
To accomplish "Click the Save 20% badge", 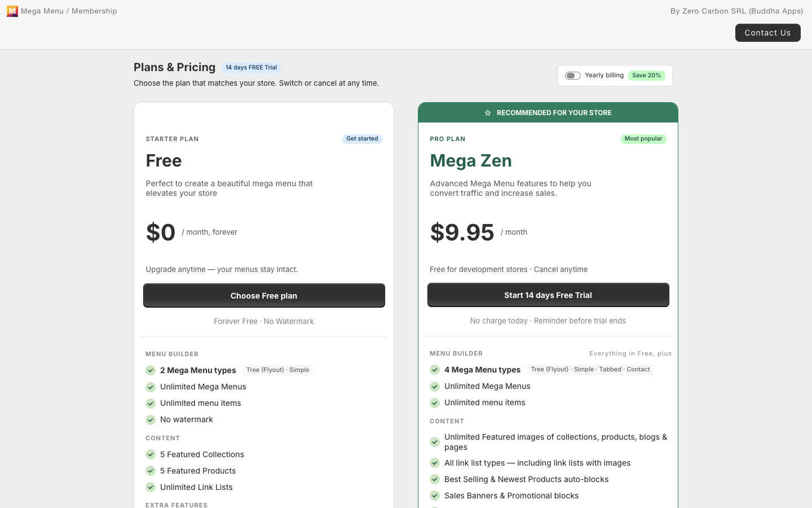I will [x=646, y=76].
